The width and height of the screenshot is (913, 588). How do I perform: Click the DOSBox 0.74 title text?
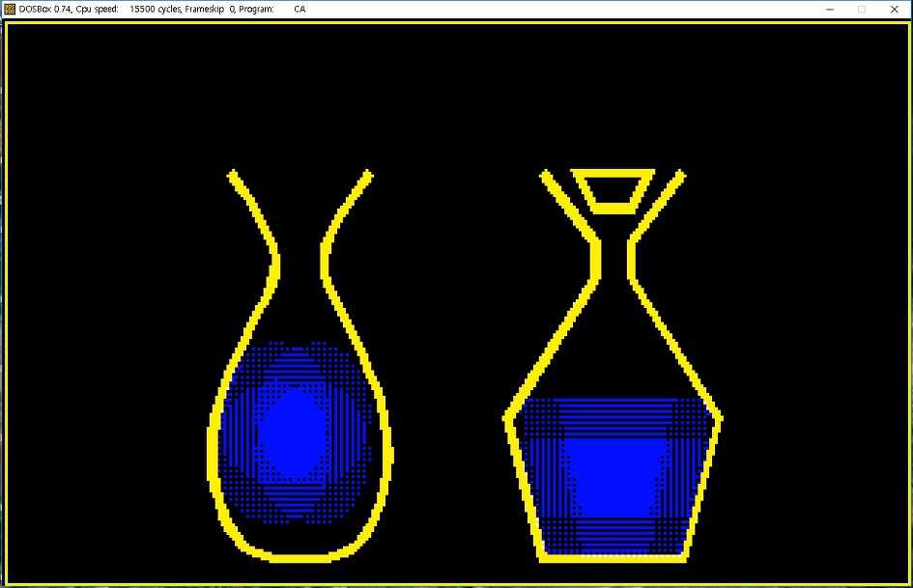(x=162, y=10)
